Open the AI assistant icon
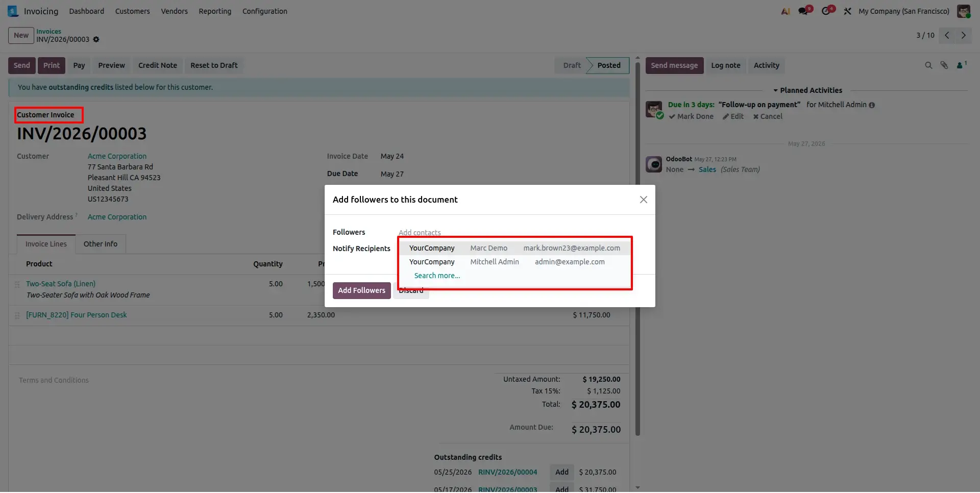Viewport: 980px width, 493px height. click(x=786, y=11)
